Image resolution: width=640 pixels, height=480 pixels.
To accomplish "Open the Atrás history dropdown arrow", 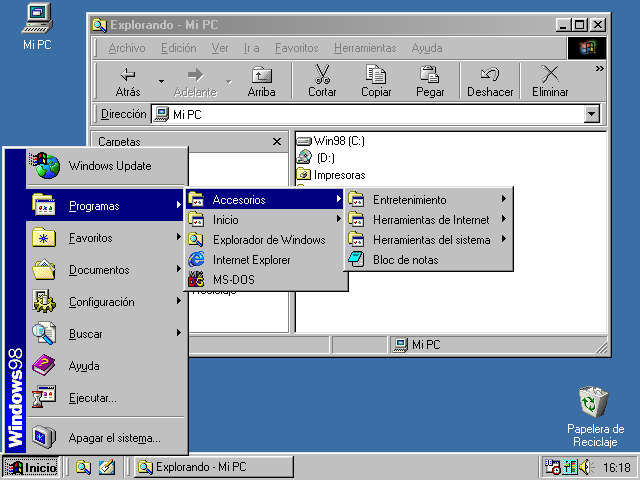I will [x=161, y=82].
